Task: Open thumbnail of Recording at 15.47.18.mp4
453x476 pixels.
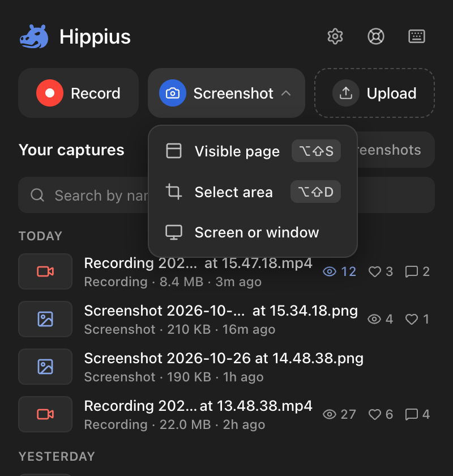Action: (45, 271)
